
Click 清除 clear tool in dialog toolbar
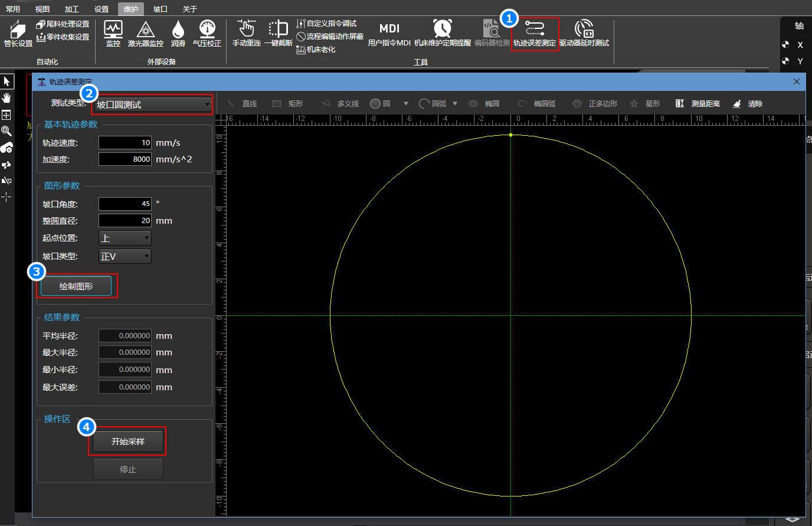point(748,103)
